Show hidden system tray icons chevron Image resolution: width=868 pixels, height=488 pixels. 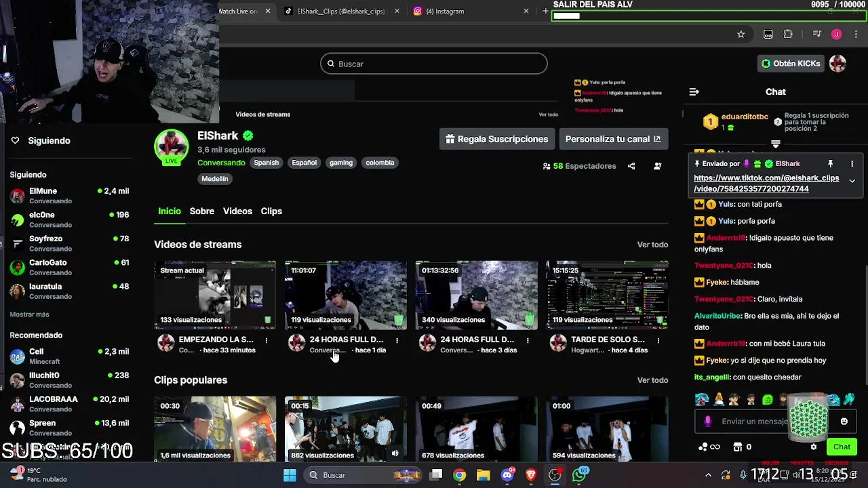click(708, 475)
